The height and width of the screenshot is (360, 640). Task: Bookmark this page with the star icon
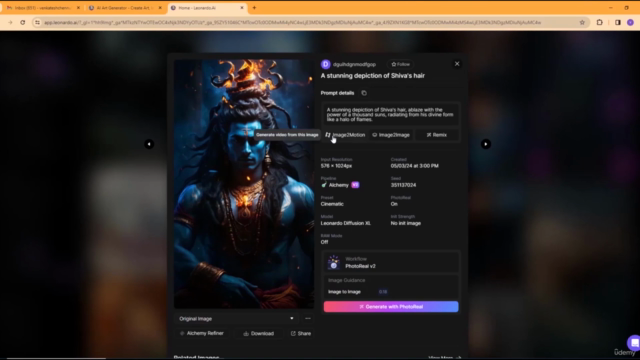[582, 22]
